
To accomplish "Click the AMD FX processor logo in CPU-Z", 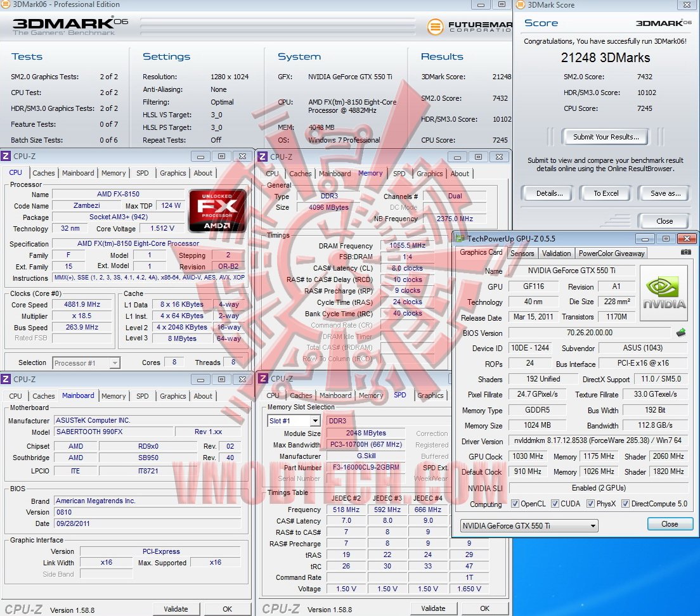I will point(217,210).
